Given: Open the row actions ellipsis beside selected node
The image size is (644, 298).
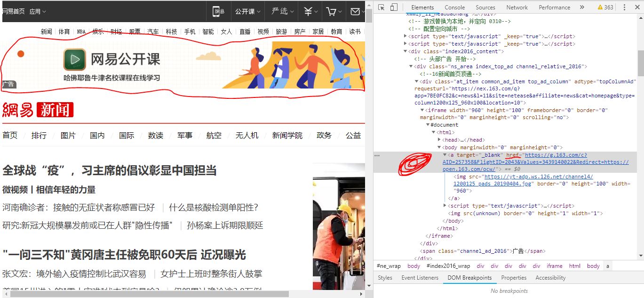Looking at the screenshot, I should pos(377,155).
